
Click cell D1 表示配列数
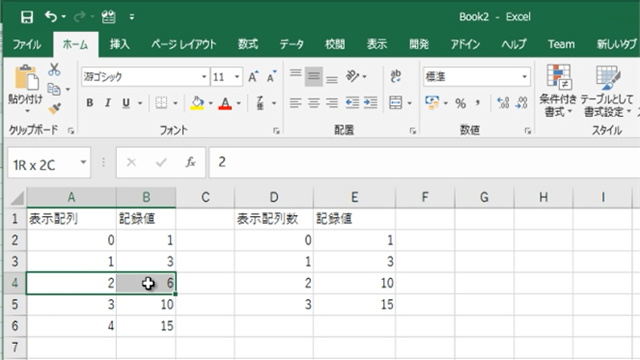click(x=274, y=219)
